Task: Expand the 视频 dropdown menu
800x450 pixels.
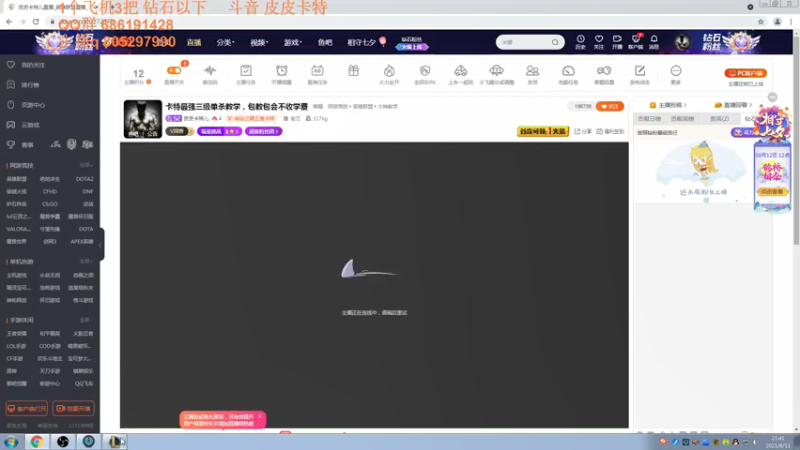Action: 259,42
